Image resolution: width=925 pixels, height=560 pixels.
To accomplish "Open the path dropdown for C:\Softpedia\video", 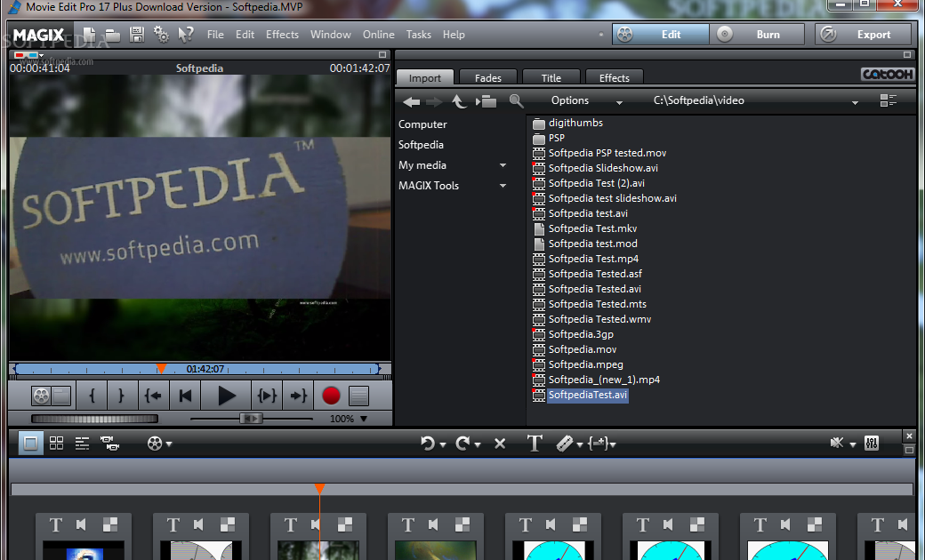I will click(x=854, y=102).
